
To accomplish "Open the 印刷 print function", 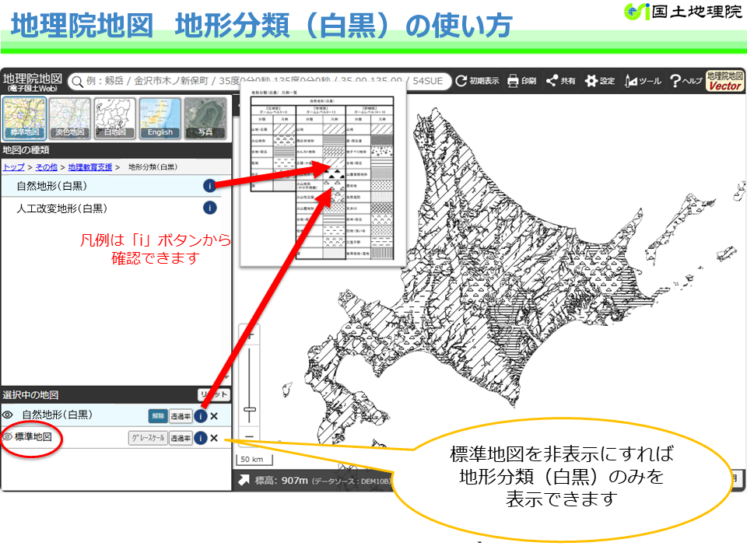I will [522, 81].
